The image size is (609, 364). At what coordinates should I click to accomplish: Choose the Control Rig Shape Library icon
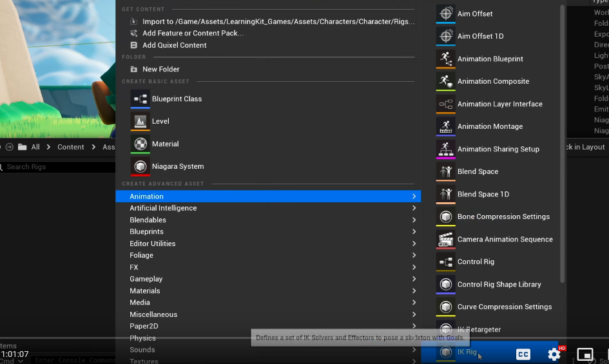click(x=445, y=284)
